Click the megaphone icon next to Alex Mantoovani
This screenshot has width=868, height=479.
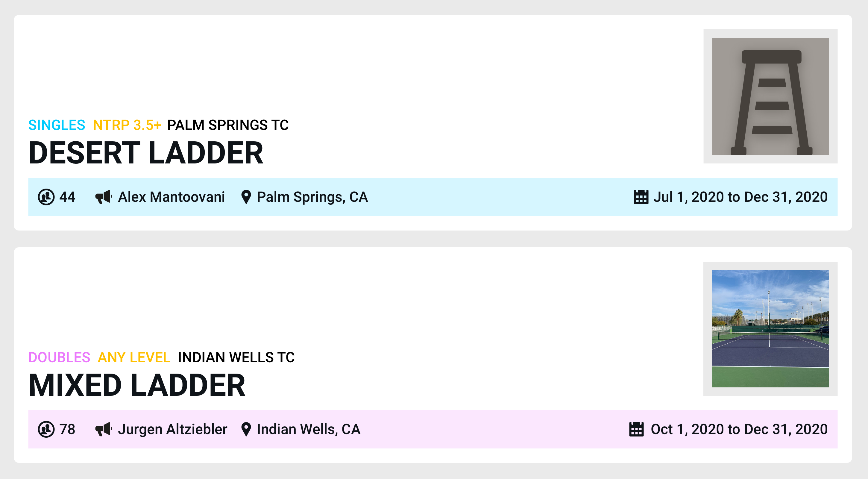click(104, 197)
